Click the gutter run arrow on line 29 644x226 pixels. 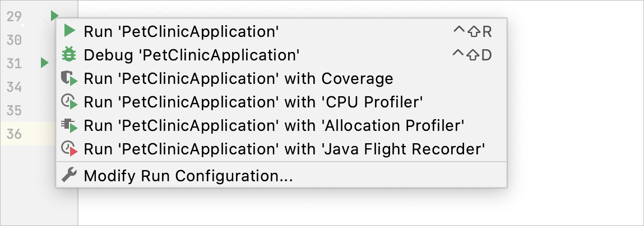click(x=54, y=16)
